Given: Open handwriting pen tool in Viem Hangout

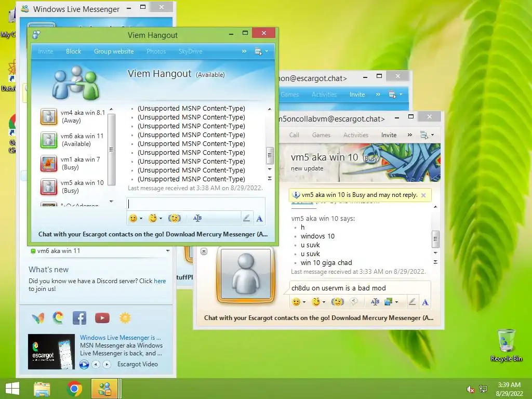Looking at the screenshot, I should point(247,218).
